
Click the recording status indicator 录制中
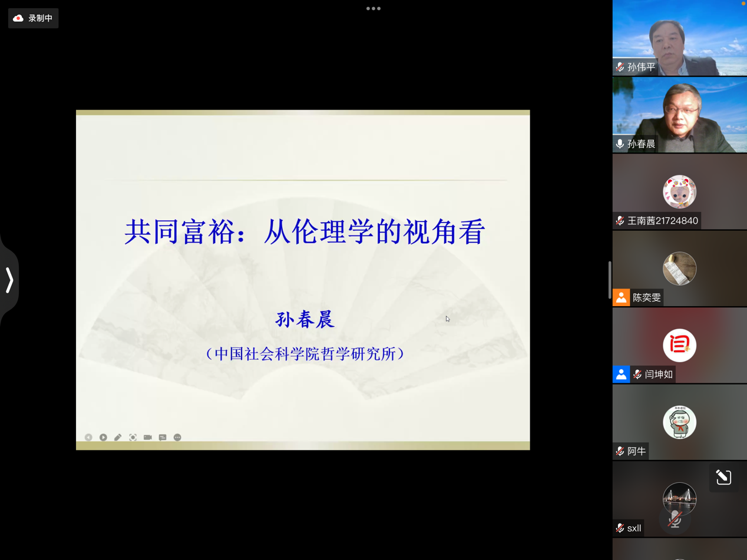pos(34,18)
